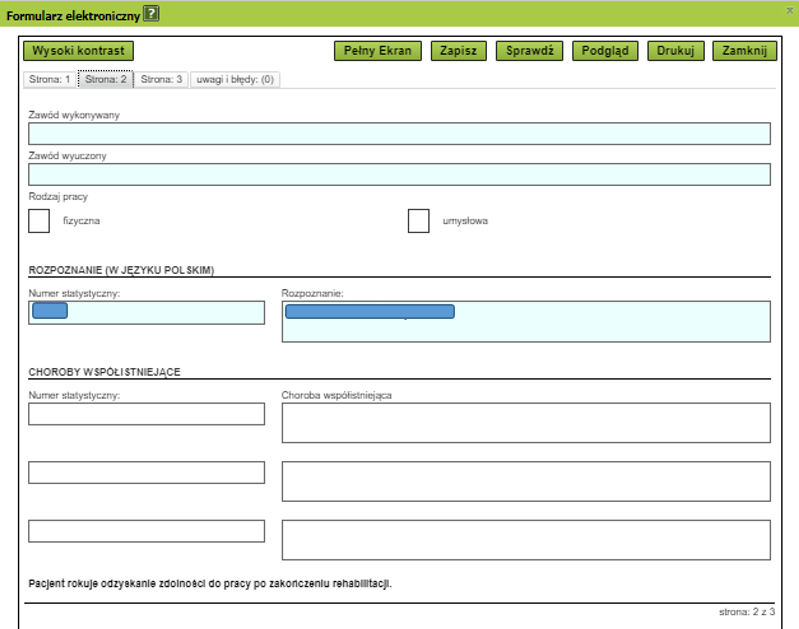Enable Wysoki kontrast mode
Screen dimensions: 799x629
coord(78,51)
